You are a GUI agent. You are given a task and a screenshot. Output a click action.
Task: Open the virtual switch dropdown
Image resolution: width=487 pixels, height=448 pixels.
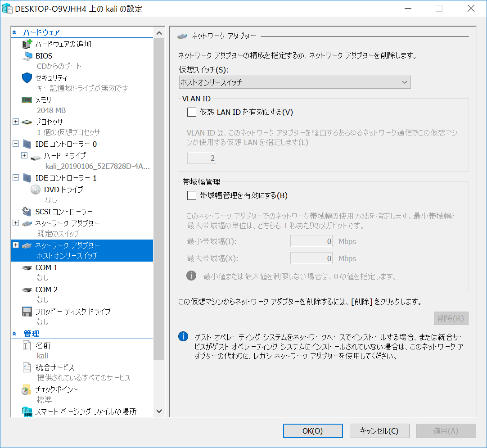click(294, 82)
